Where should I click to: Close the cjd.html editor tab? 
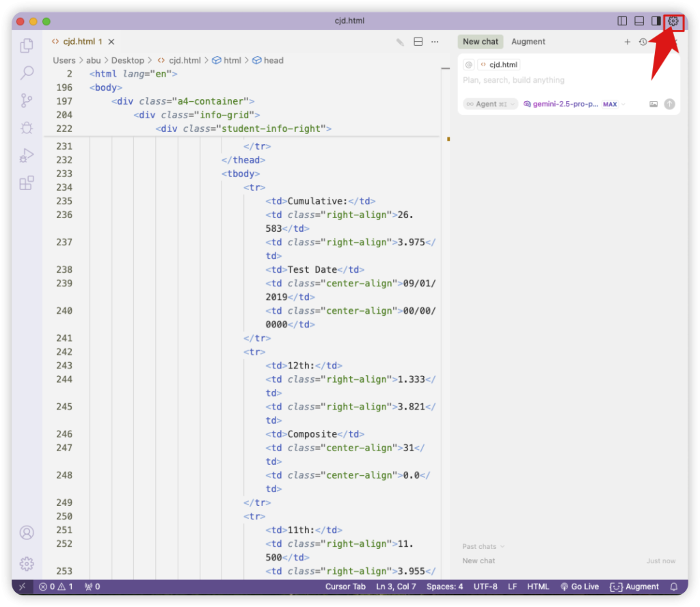point(111,42)
